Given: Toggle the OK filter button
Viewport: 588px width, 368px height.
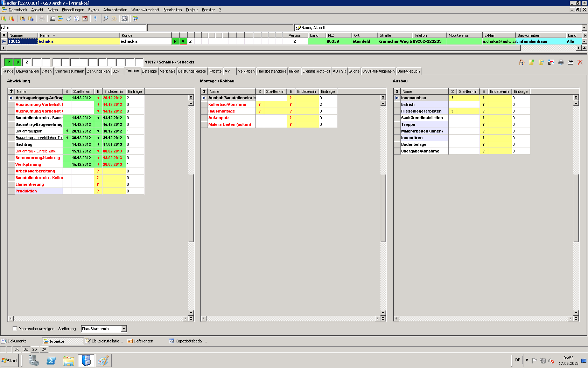Looking at the screenshot, I should point(16,349).
